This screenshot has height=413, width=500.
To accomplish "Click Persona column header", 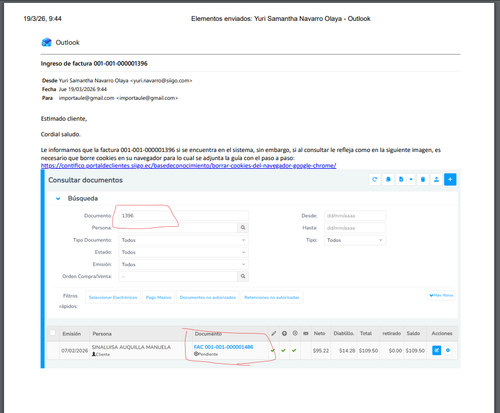I will pyautogui.click(x=102, y=334).
